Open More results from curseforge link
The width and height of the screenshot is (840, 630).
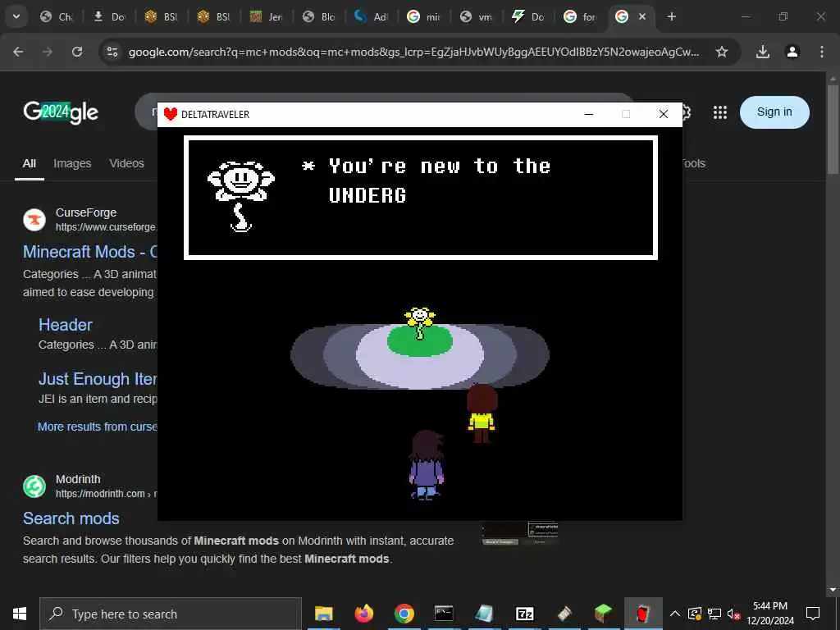(98, 427)
